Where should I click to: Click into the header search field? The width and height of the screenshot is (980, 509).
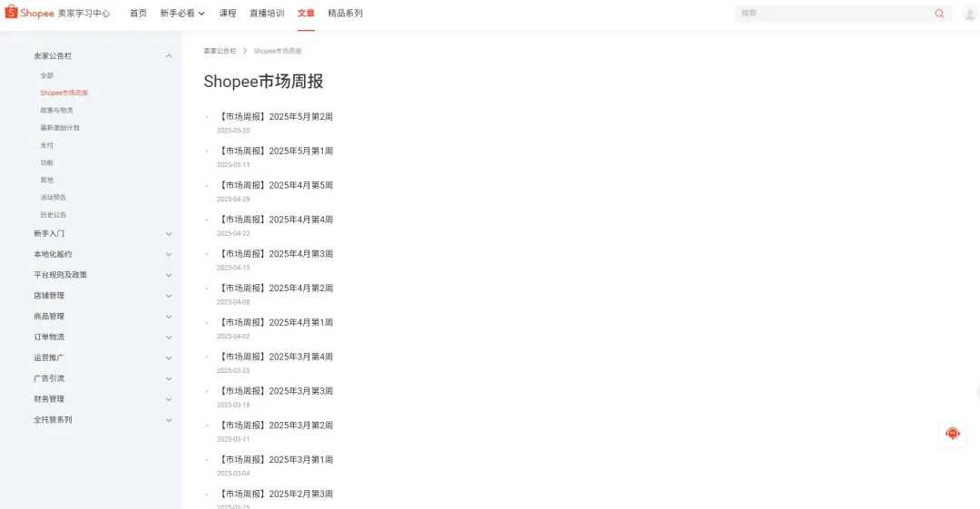click(835, 13)
